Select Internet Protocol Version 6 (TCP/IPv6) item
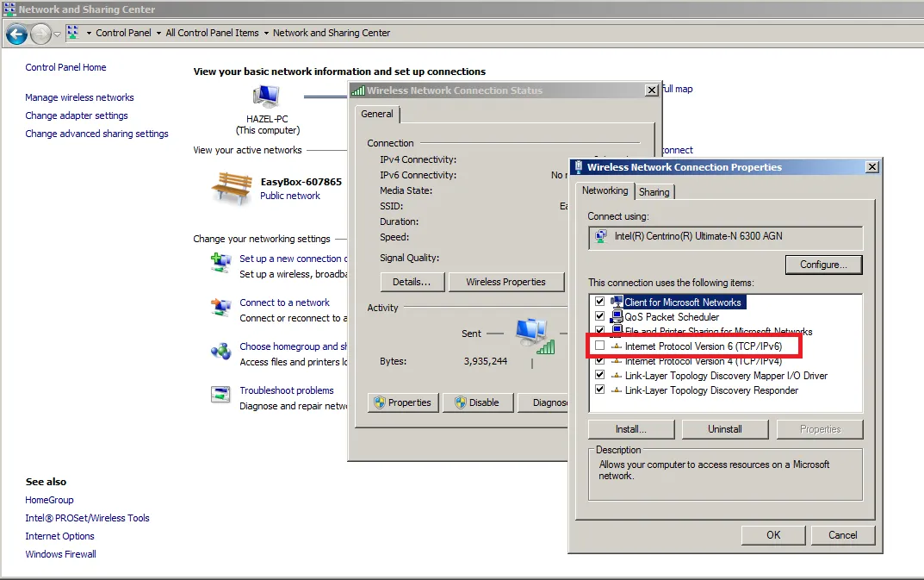Image resolution: width=924 pixels, height=580 pixels. (x=703, y=346)
